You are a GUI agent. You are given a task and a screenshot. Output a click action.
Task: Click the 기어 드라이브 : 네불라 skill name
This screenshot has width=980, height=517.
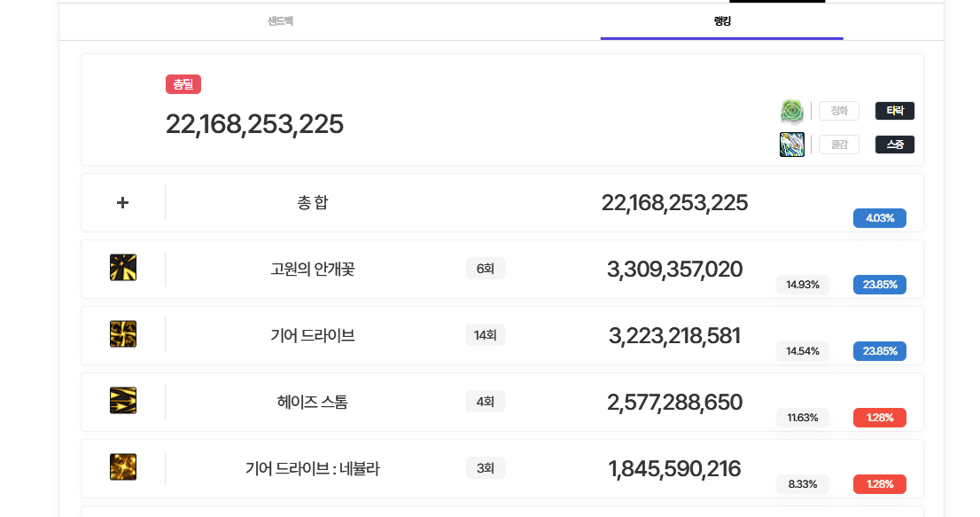pyautogui.click(x=312, y=469)
